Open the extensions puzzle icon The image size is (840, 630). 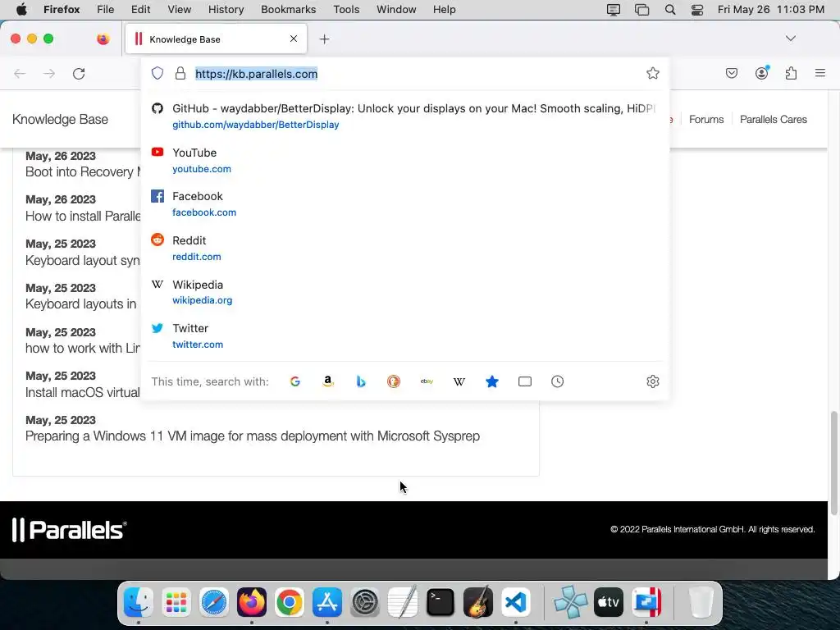pyautogui.click(x=792, y=73)
